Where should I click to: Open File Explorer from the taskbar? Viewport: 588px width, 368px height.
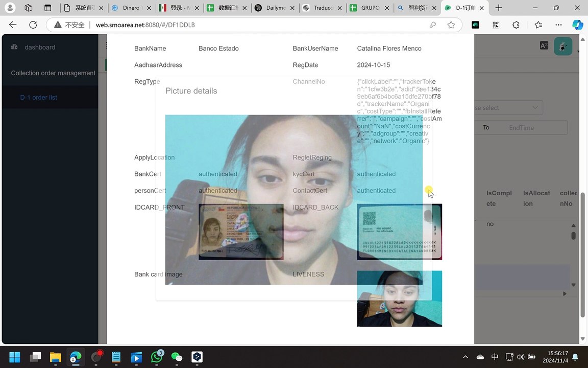[x=56, y=357]
